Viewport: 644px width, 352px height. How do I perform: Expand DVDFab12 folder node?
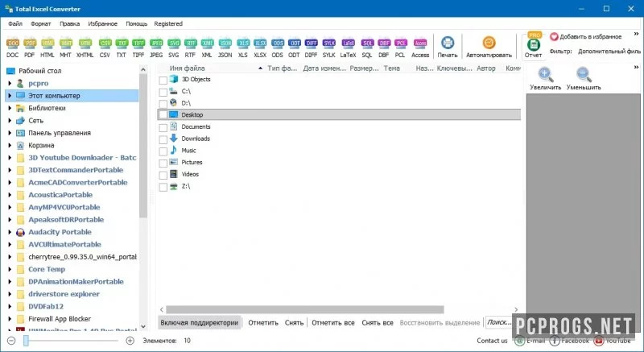pos(10,306)
